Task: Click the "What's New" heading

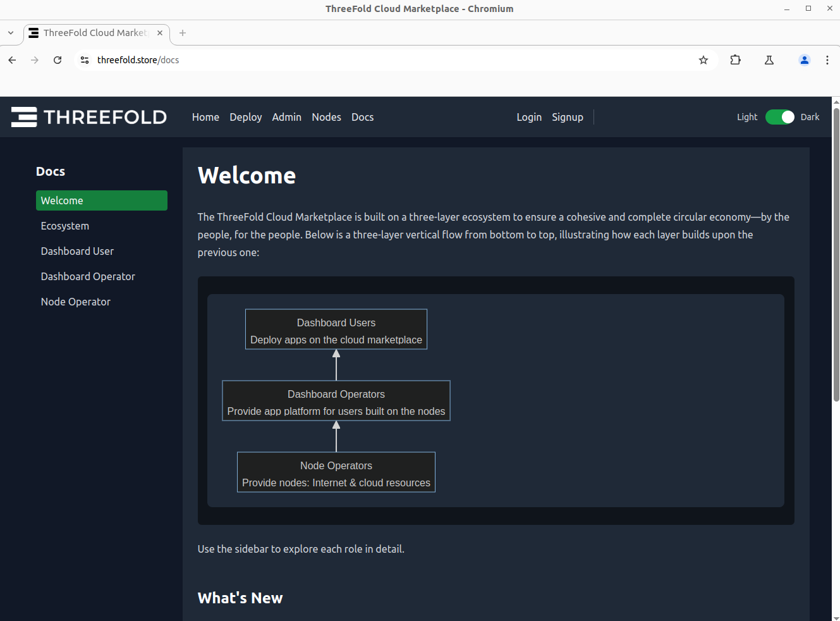Action: coord(240,598)
